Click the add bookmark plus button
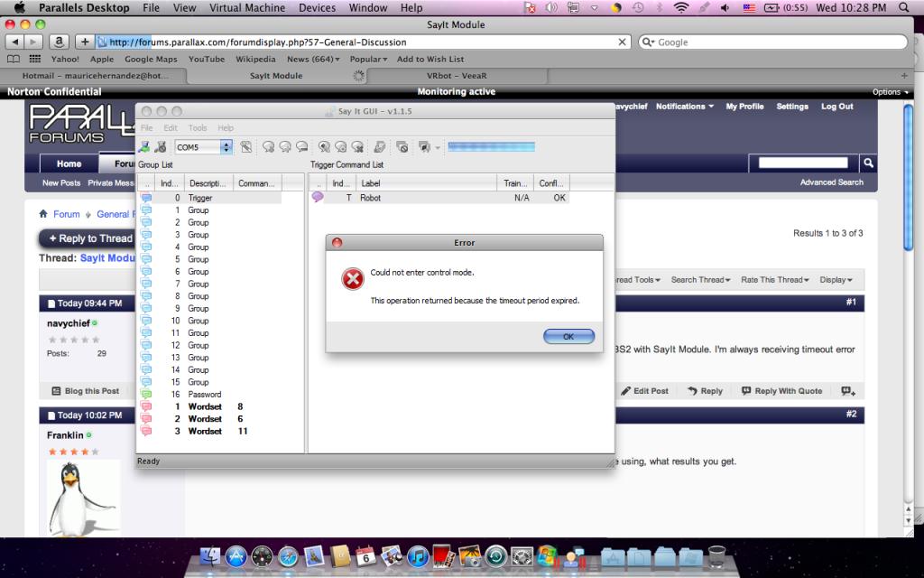924x578 pixels. [x=84, y=42]
